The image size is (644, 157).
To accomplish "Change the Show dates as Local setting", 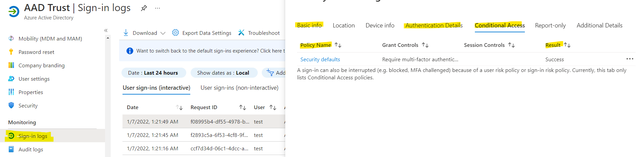I will (x=224, y=73).
